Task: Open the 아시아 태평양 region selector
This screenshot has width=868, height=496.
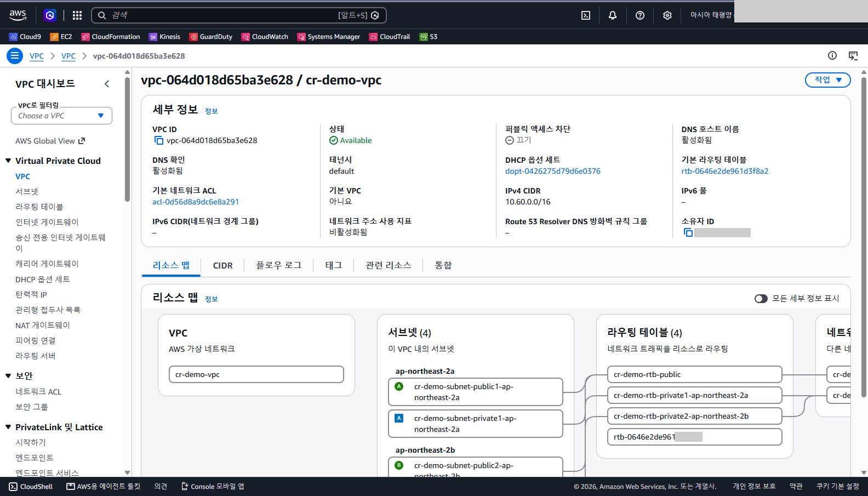Action: (711, 15)
